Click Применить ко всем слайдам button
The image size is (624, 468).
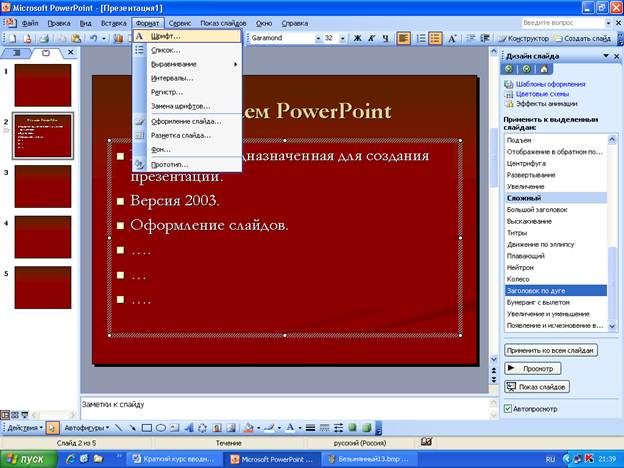[x=551, y=350]
